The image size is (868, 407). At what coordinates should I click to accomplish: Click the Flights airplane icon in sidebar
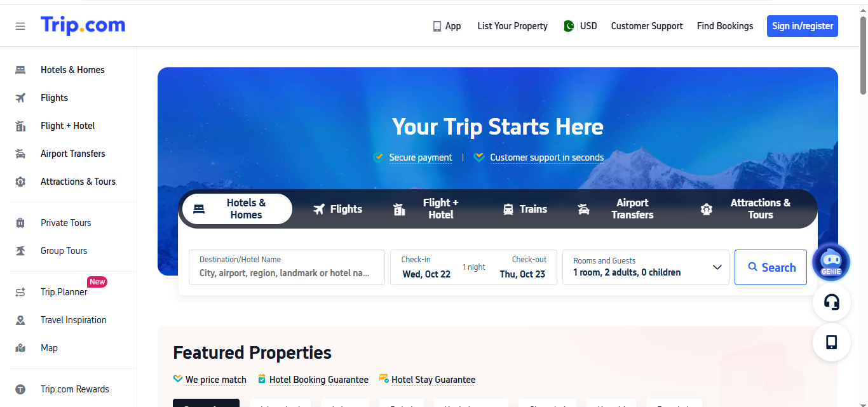pyautogui.click(x=20, y=98)
